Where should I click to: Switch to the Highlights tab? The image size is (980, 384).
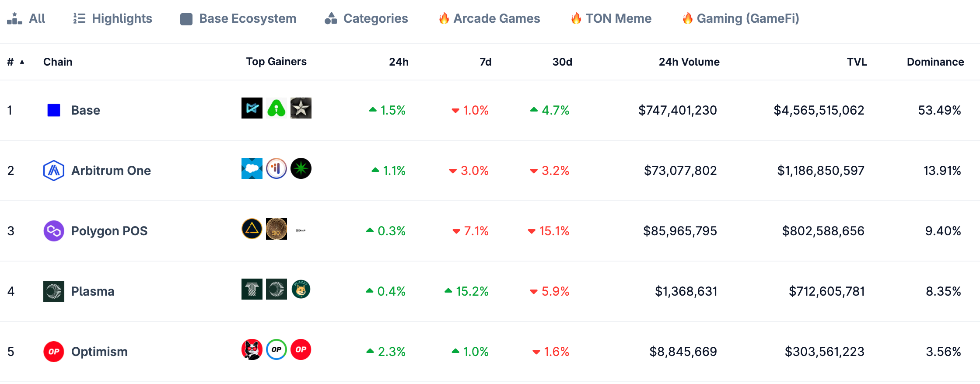112,18
